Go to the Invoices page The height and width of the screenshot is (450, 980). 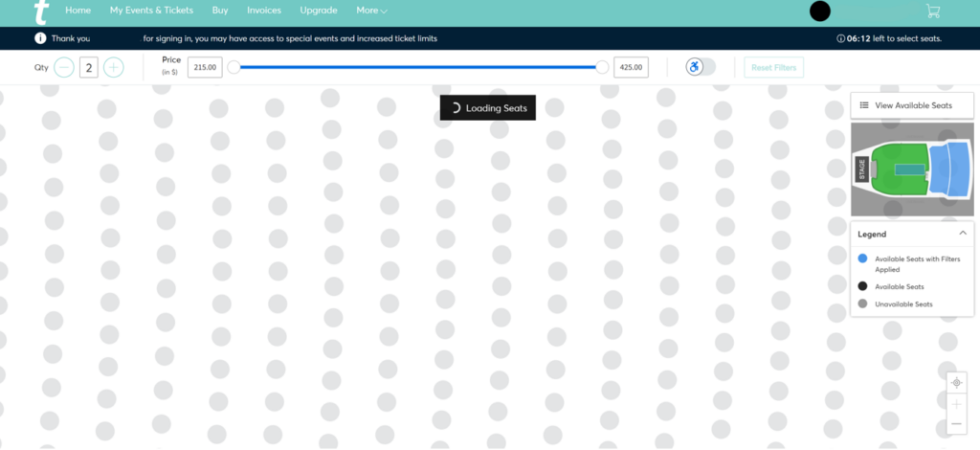(264, 11)
